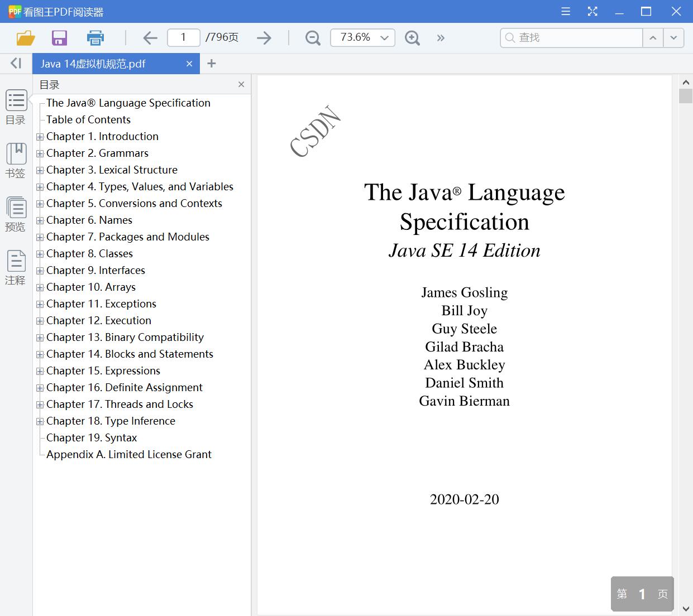
Task: Expand Chapter 2. Grammars node
Action: pos(40,153)
